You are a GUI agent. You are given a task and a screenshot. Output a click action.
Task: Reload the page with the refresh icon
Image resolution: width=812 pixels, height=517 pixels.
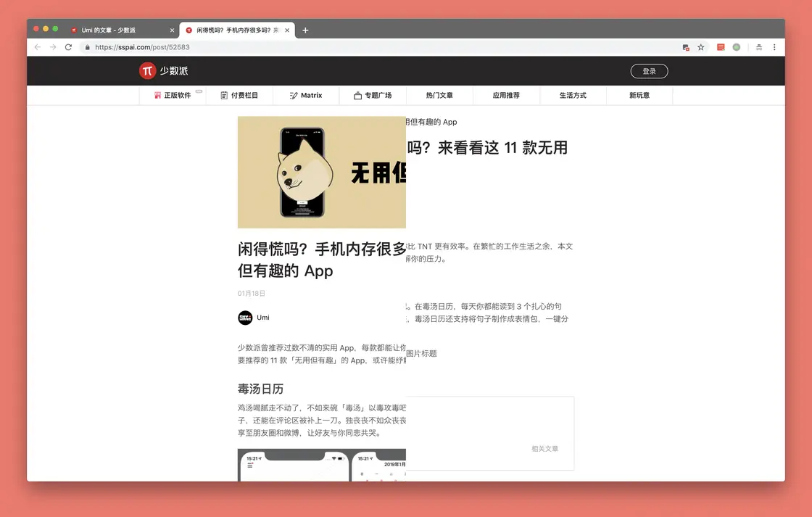69,46
